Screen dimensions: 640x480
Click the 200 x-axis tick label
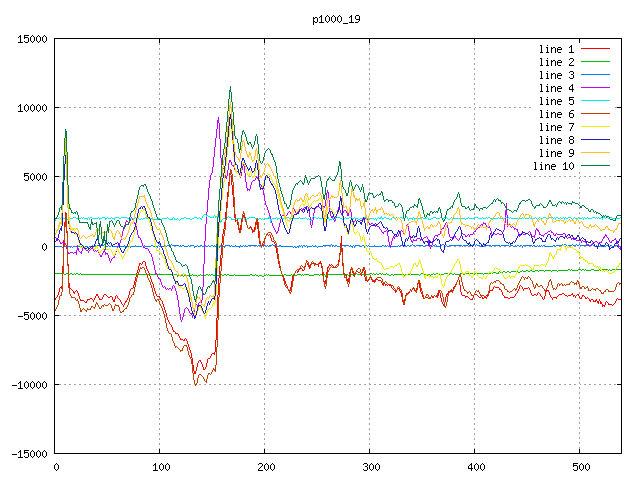tap(265, 466)
